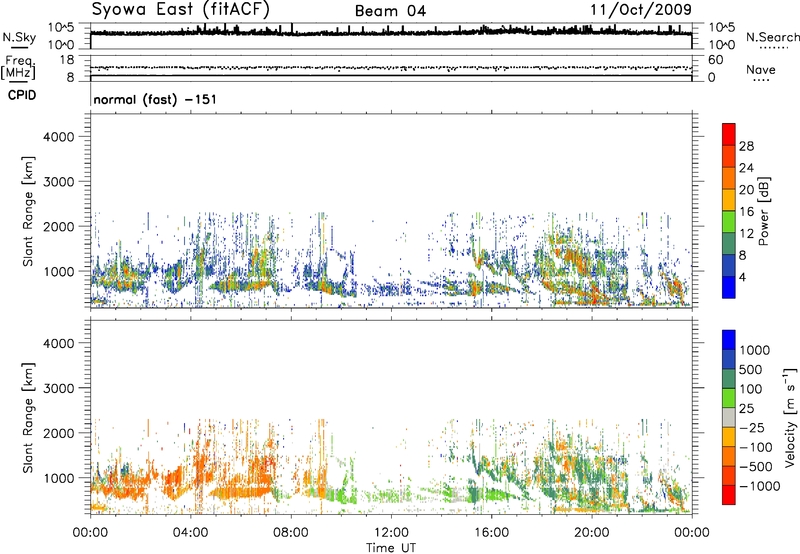
Task: Click the "28" label on power colorbar
Action: pyautogui.click(x=746, y=146)
